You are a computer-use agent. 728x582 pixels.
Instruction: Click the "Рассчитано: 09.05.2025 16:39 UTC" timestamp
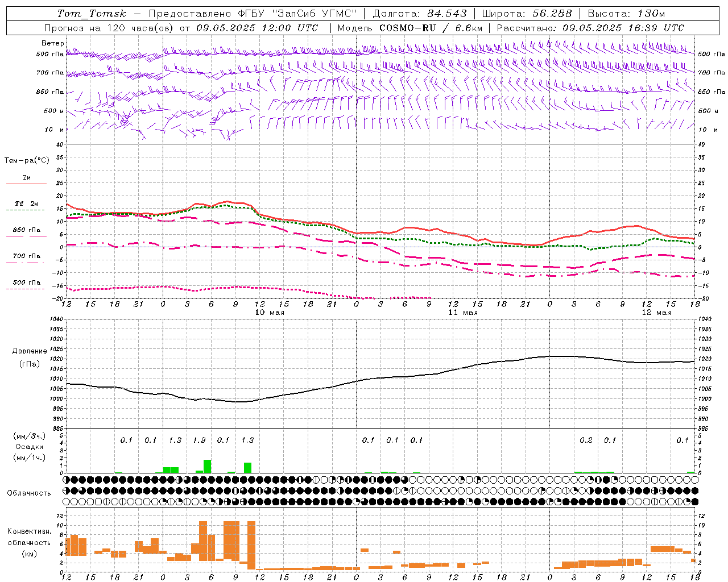(590, 28)
